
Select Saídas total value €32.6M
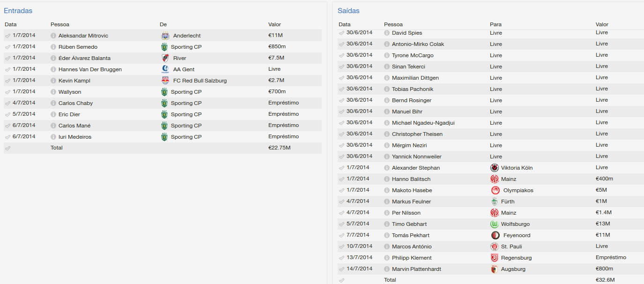click(x=605, y=280)
